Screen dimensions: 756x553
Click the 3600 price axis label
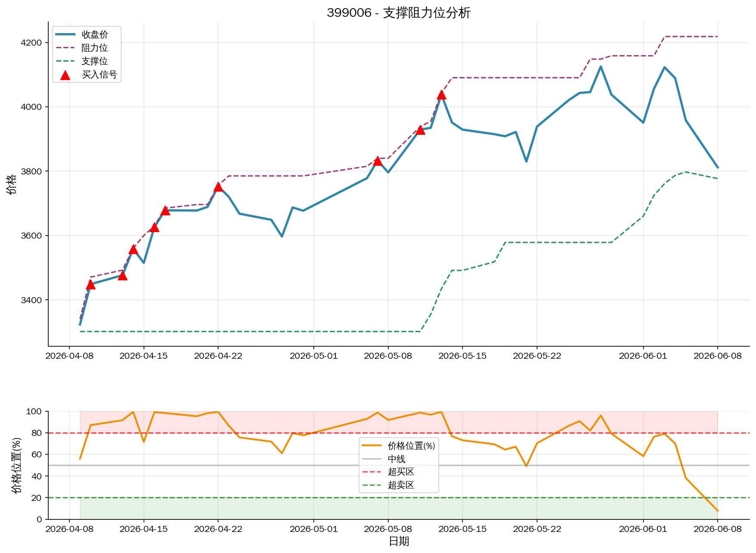[31, 236]
